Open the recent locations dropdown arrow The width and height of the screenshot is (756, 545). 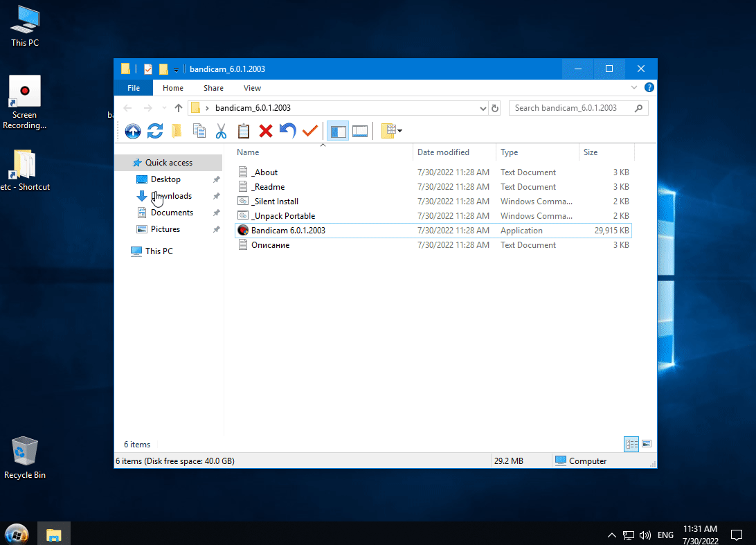tap(164, 108)
